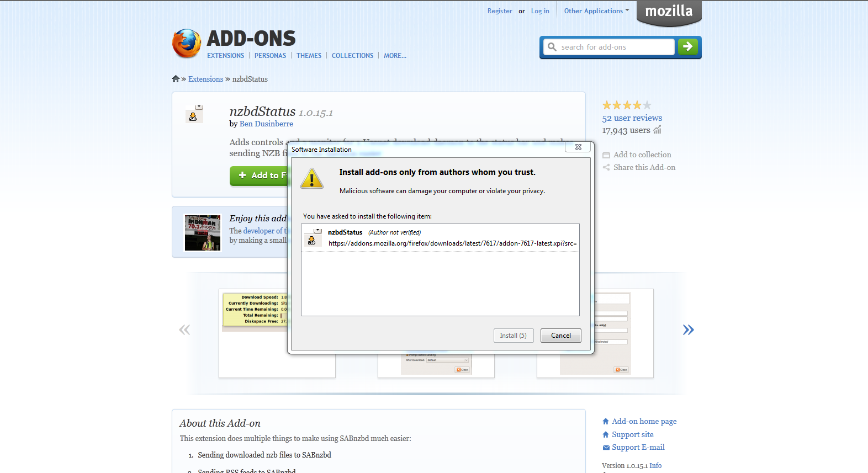
Task: Open the MORE... menu item
Action: pyautogui.click(x=395, y=56)
